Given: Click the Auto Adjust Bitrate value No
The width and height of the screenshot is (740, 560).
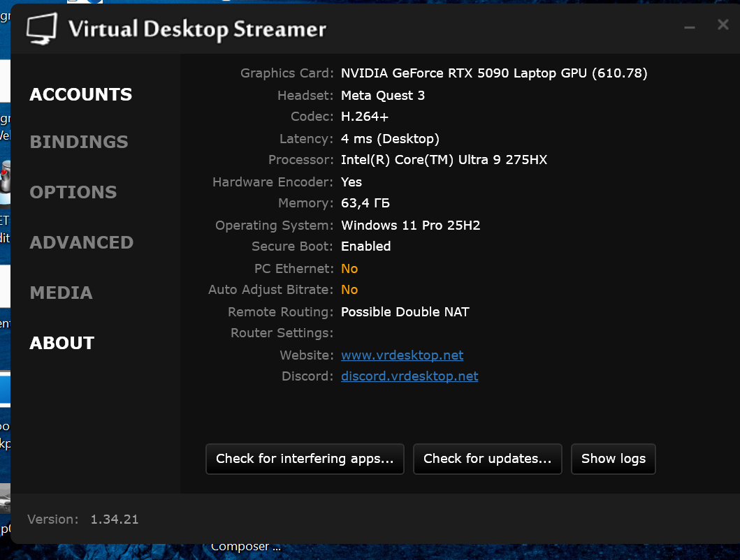Looking at the screenshot, I should pyautogui.click(x=349, y=290).
